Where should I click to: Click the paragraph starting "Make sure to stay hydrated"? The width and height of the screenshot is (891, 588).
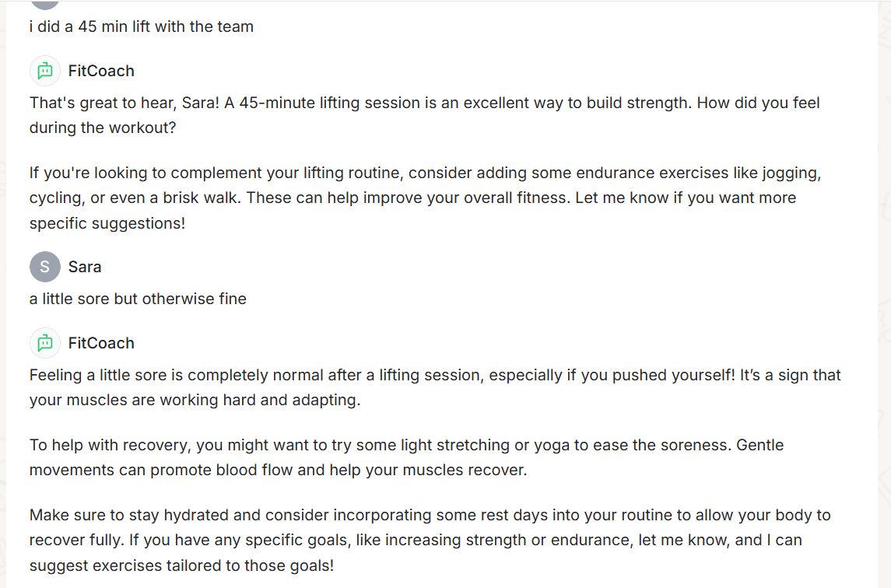(430, 541)
